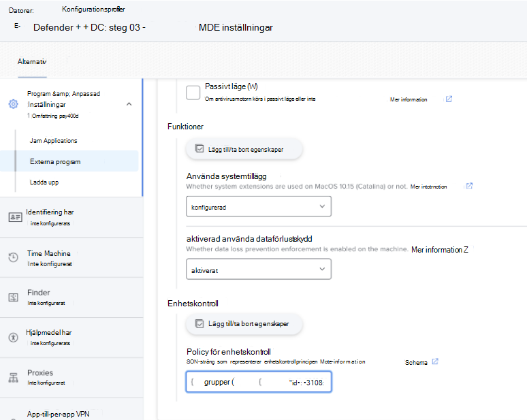Click the 'MDE inställningar' title text
Viewport: 527px width, 420px height.
tap(236, 27)
